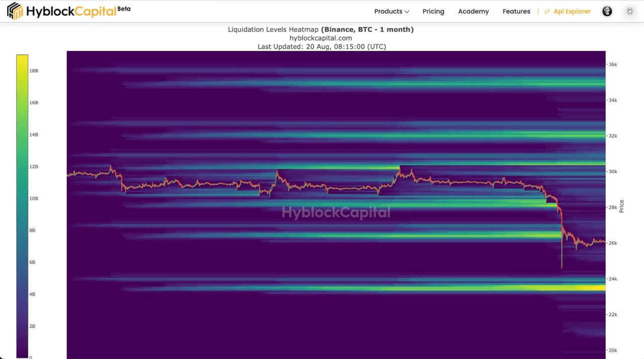Click the 8B color scale label
The image size is (644, 359).
33,230
